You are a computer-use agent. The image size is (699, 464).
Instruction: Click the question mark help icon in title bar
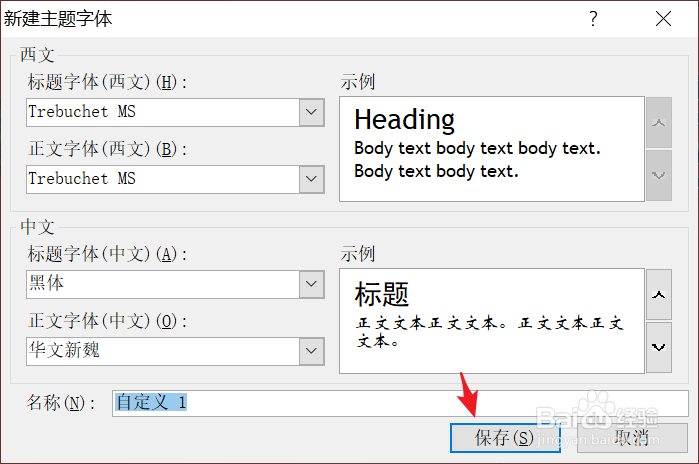click(593, 19)
